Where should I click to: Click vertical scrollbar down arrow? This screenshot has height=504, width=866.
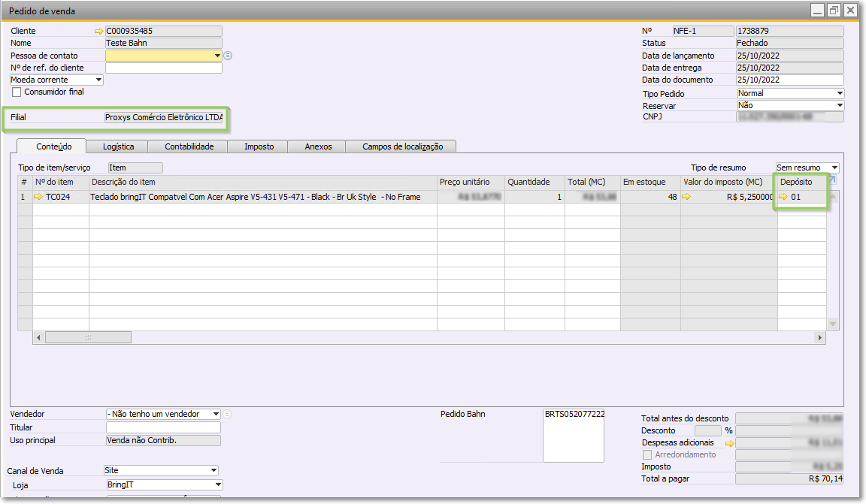833,324
